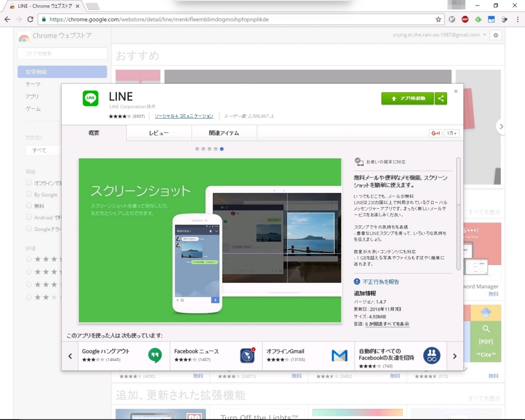Click the blue window extension icon
Viewport: 525px width, 420px height.
(x=491, y=19)
